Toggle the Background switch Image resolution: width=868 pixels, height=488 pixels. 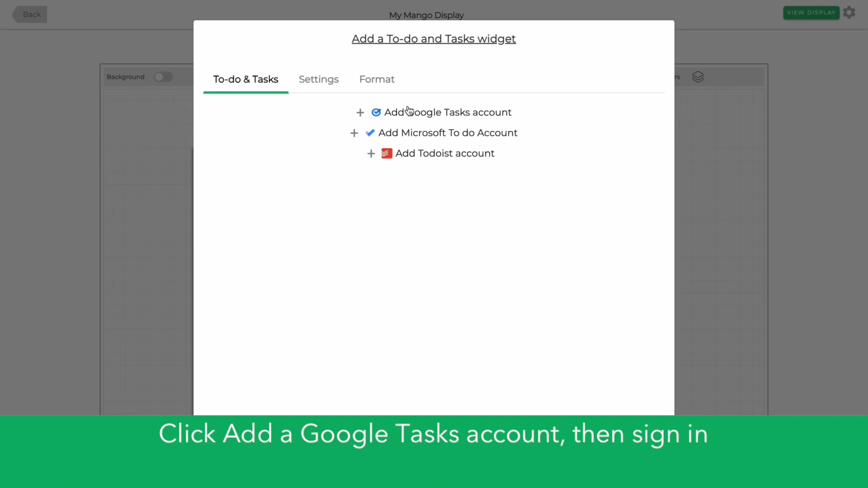pos(163,77)
